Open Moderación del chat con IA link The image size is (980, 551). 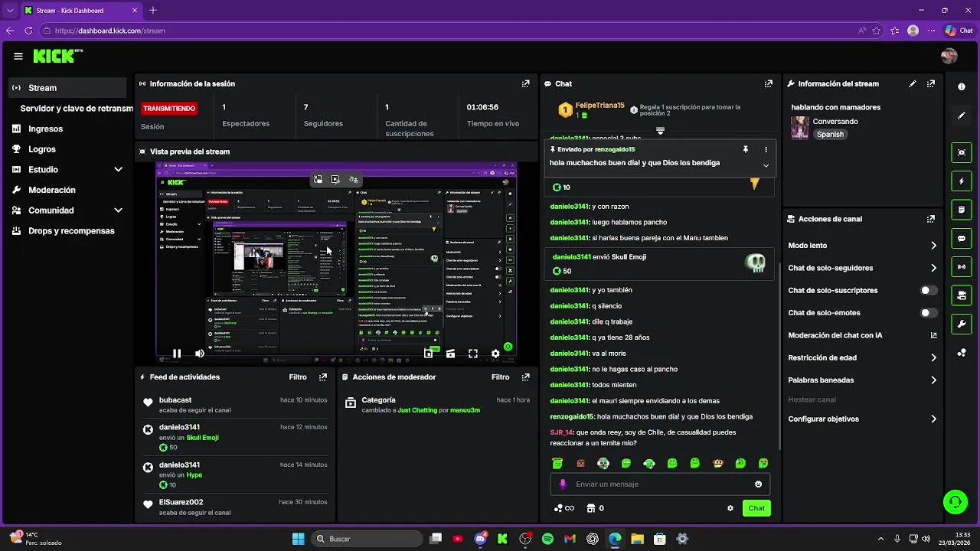[x=862, y=335]
